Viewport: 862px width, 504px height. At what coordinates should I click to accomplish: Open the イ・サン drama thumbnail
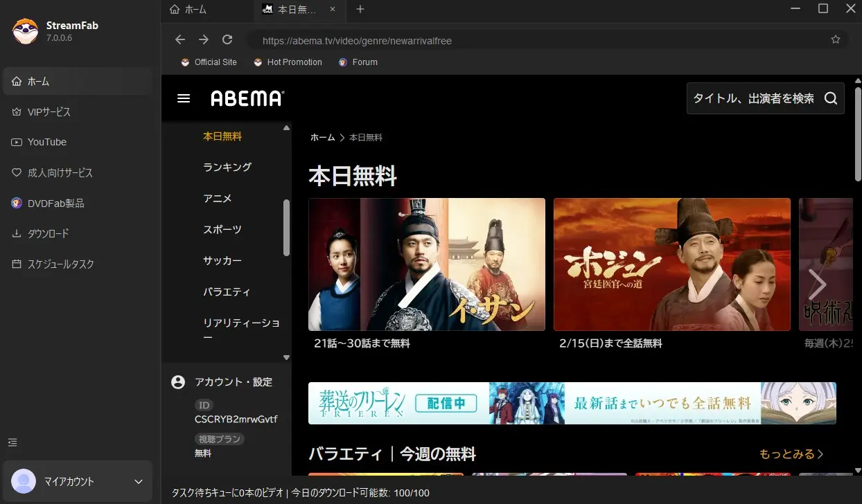pyautogui.click(x=427, y=264)
